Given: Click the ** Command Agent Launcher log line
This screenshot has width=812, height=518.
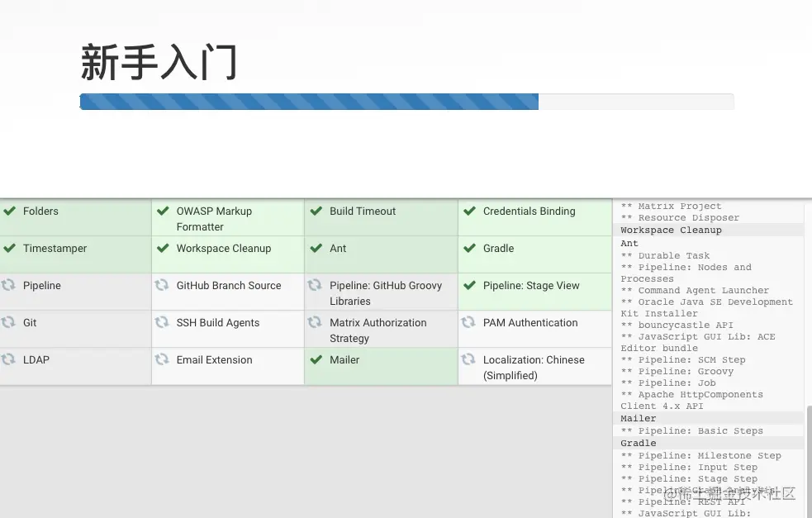Looking at the screenshot, I should click(x=695, y=291).
